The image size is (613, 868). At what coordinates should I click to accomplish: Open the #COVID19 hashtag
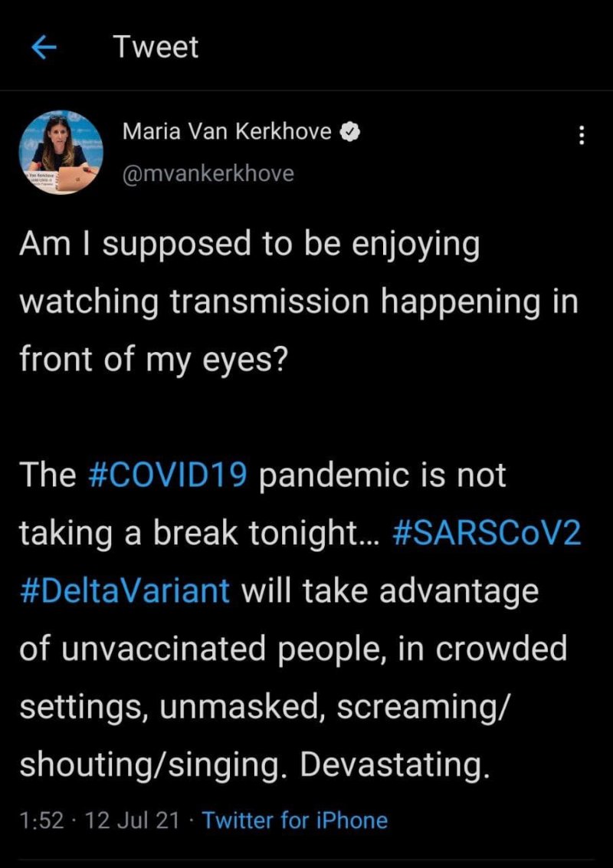click(168, 475)
